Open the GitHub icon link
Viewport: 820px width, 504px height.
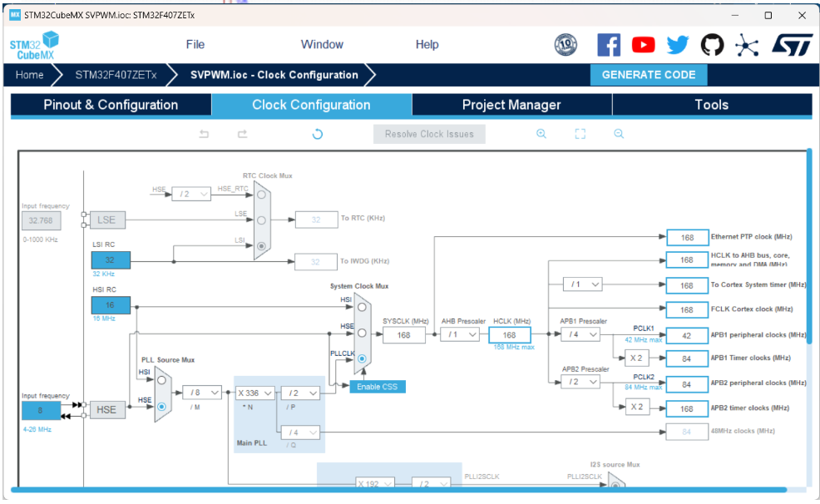(x=712, y=45)
